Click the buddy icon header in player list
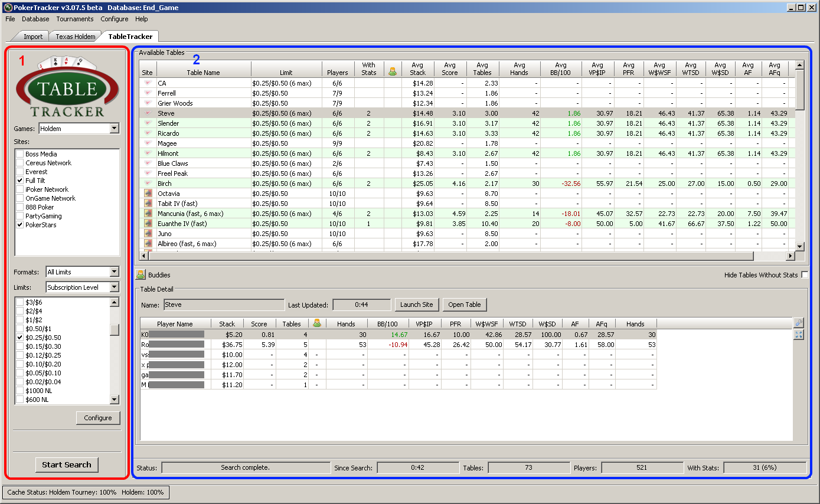The image size is (820, 504). coord(316,323)
